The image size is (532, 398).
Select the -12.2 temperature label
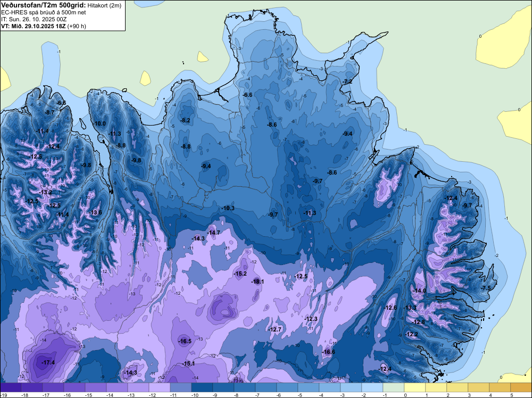coord(412,335)
